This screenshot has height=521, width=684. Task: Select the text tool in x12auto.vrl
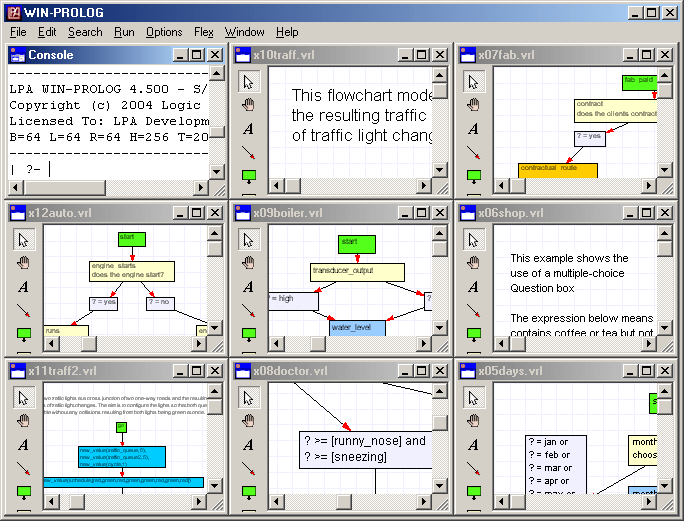click(24, 287)
